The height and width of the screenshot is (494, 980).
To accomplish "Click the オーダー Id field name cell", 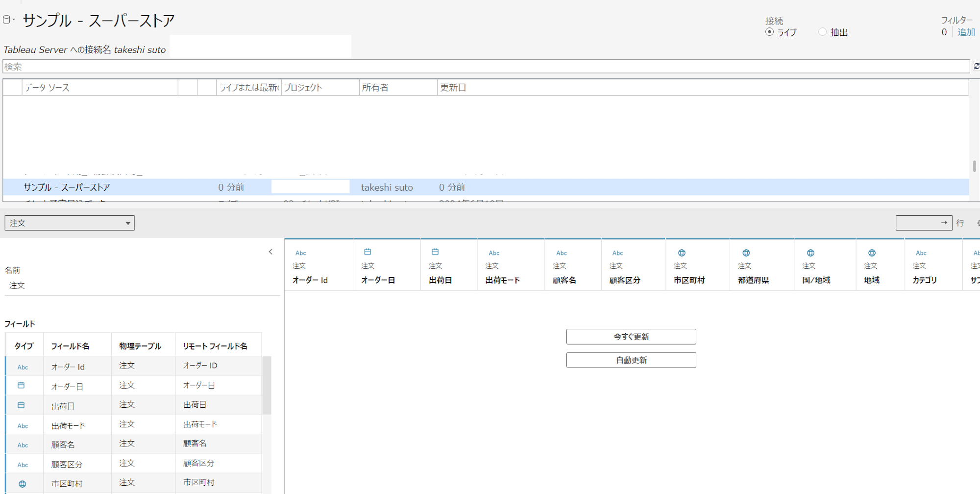I will point(77,367).
